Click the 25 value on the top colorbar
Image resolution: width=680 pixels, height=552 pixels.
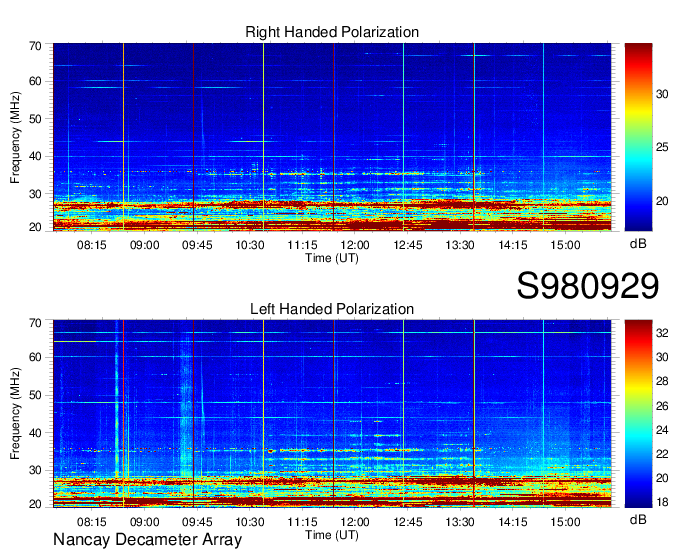[x=662, y=147]
